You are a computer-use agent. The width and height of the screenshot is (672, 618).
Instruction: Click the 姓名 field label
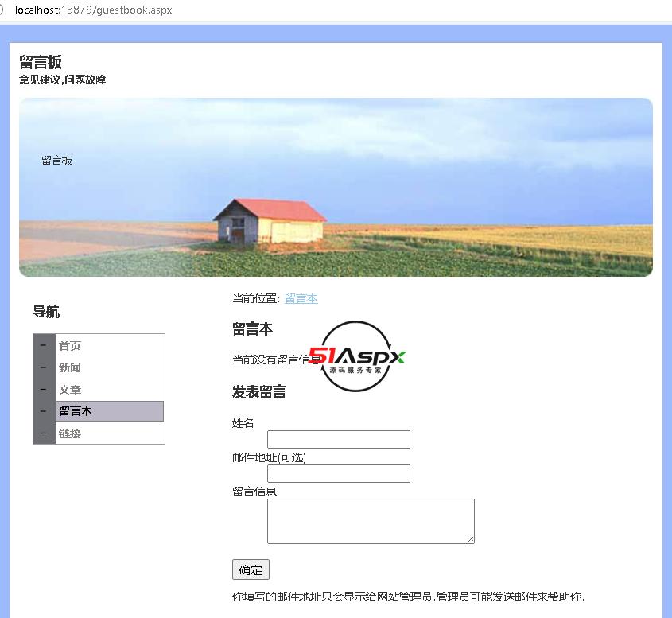pyautogui.click(x=243, y=423)
